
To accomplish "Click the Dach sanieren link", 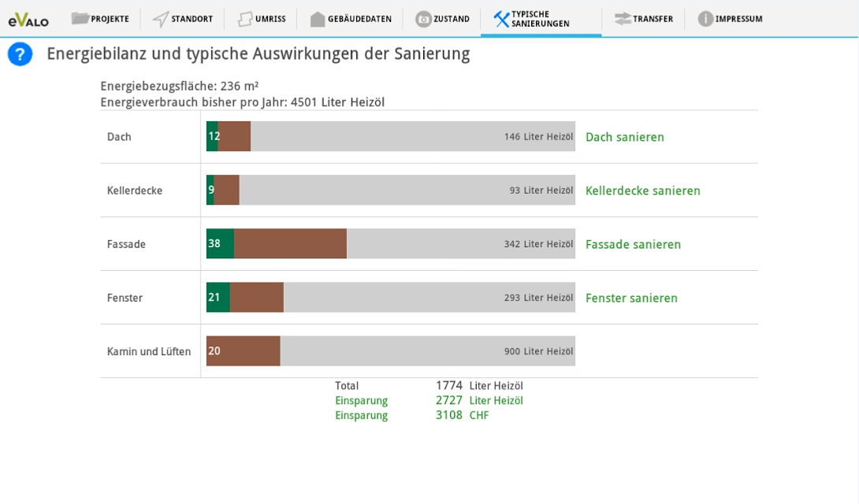I will pyautogui.click(x=624, y=137).
